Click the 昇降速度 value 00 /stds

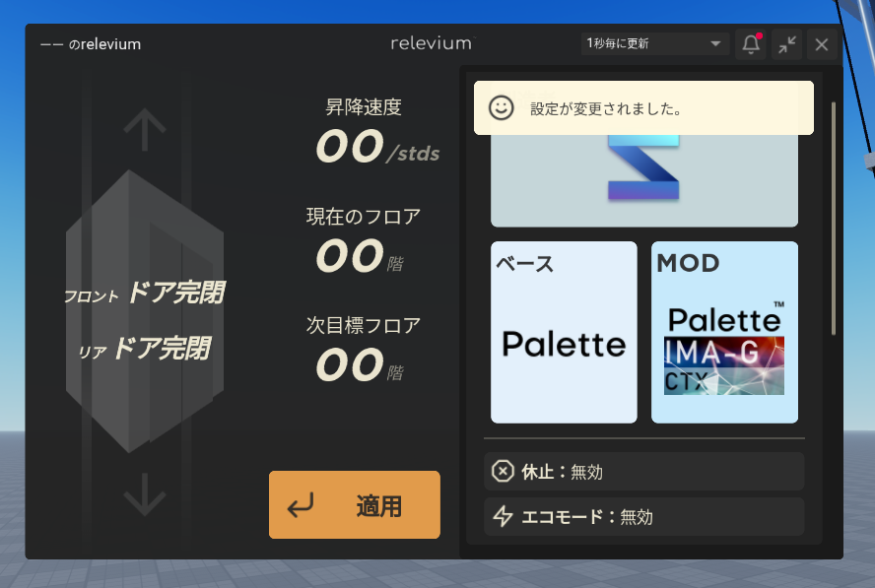point(377,148)
